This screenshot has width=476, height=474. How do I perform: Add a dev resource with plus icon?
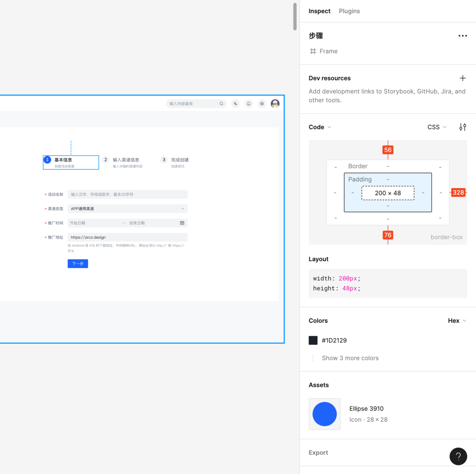462,78
